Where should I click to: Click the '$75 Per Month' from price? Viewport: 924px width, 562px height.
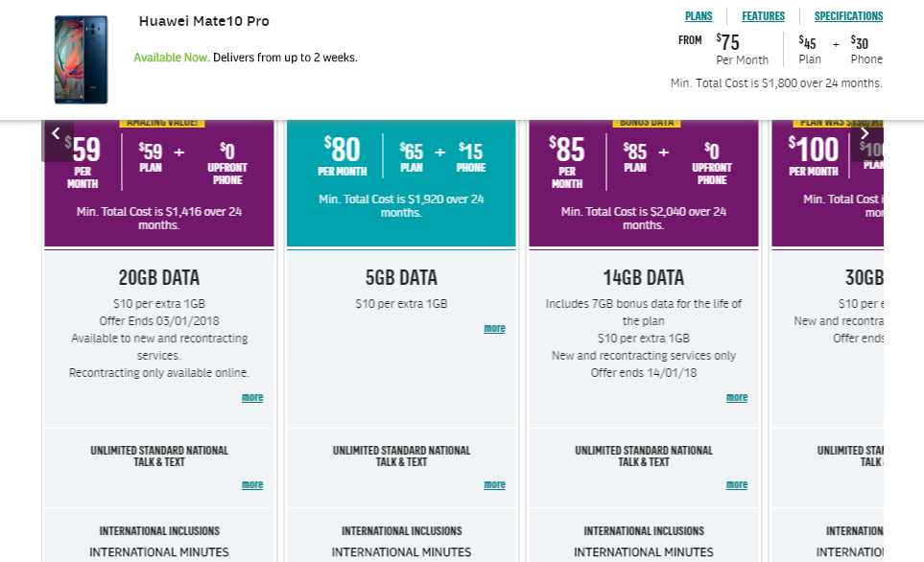(x=742, y=49)
